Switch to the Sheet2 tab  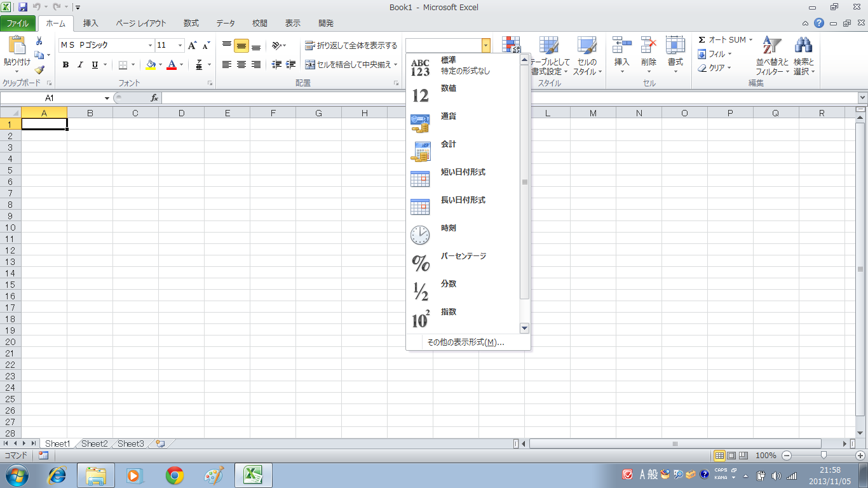pos(94,444)
